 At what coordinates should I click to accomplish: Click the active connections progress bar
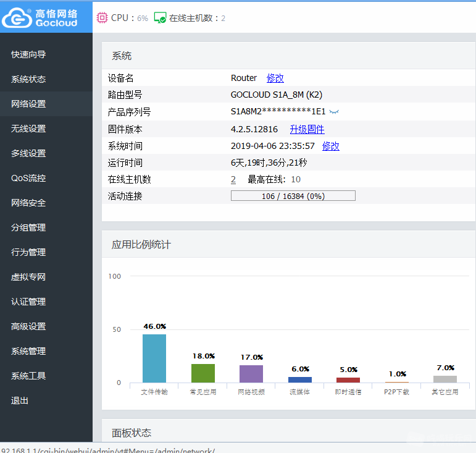pyautogui.click(x=293, y=196)
